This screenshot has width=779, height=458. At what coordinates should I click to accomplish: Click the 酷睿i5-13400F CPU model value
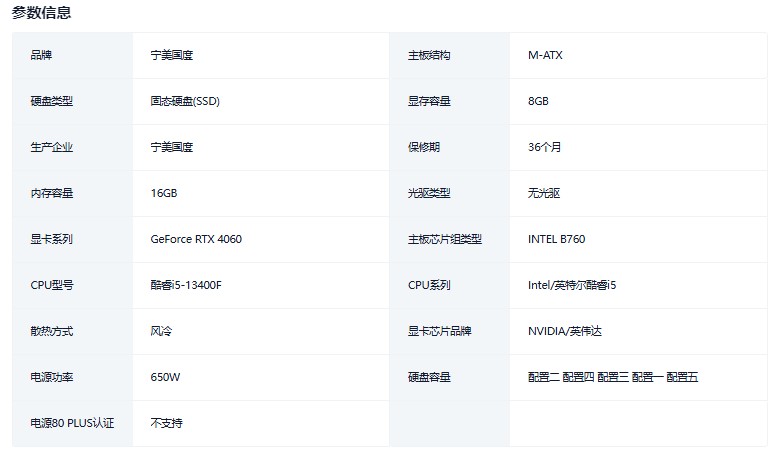click(186, 285)
